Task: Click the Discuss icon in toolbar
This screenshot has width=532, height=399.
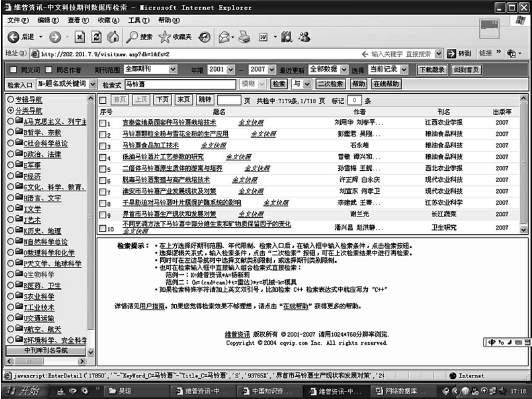Action: [x=287, y=37]
